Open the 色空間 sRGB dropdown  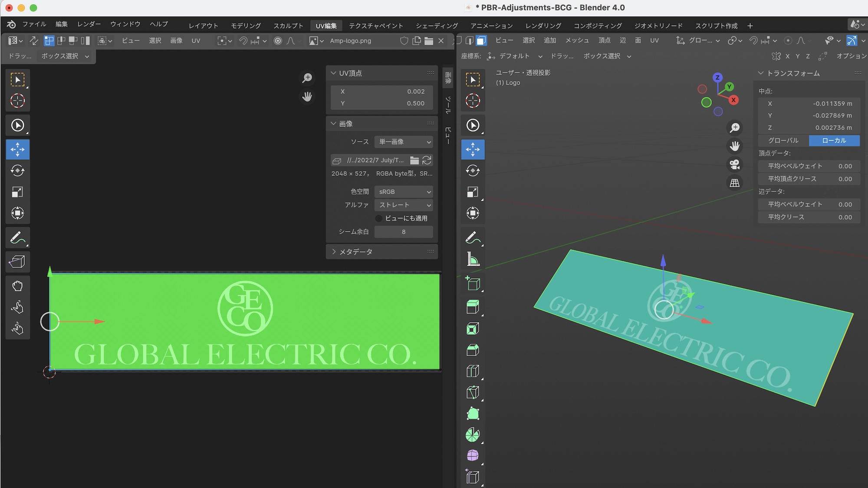[x=404, y=192]
